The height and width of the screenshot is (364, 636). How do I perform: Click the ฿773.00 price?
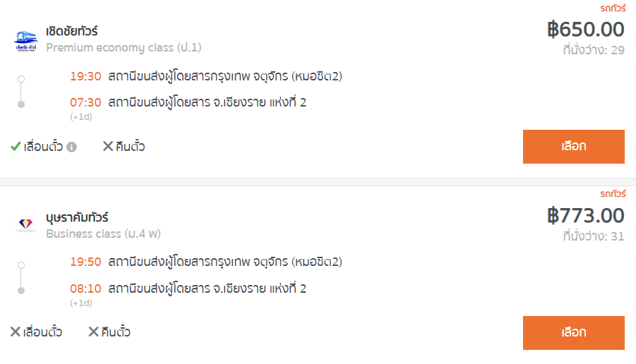(x=586, y=216)
